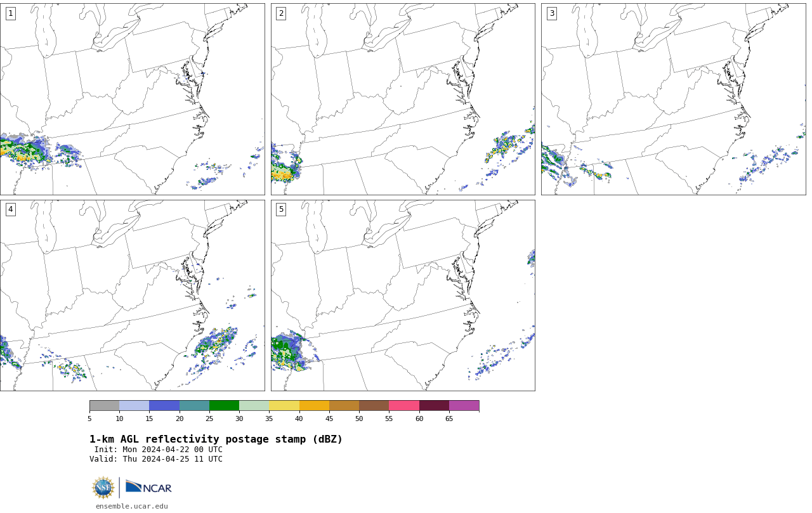Click the colorbar tick label 65
812x513 pixels.
[x=449, y=419]
